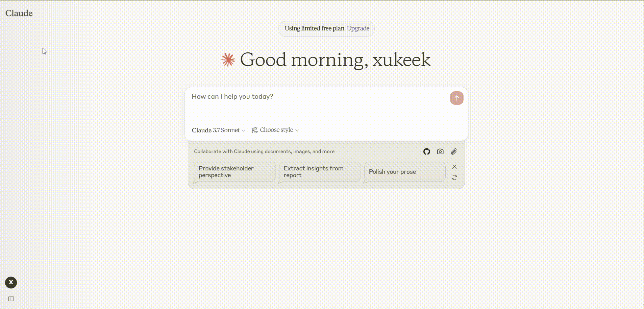Image resolution: width=644 pixels, height=309 pixels.
Task: Click the 'Using limited free plan' text
Action: tap(315, 28)
